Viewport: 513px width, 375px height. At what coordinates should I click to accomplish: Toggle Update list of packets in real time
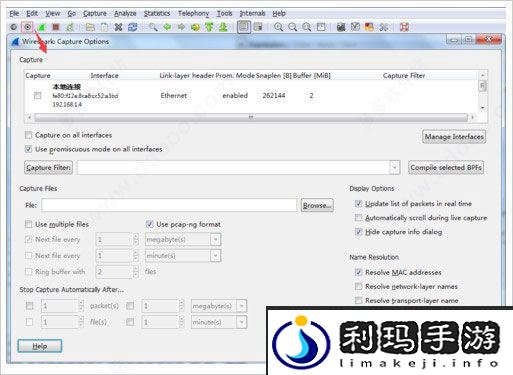point(358,204)
